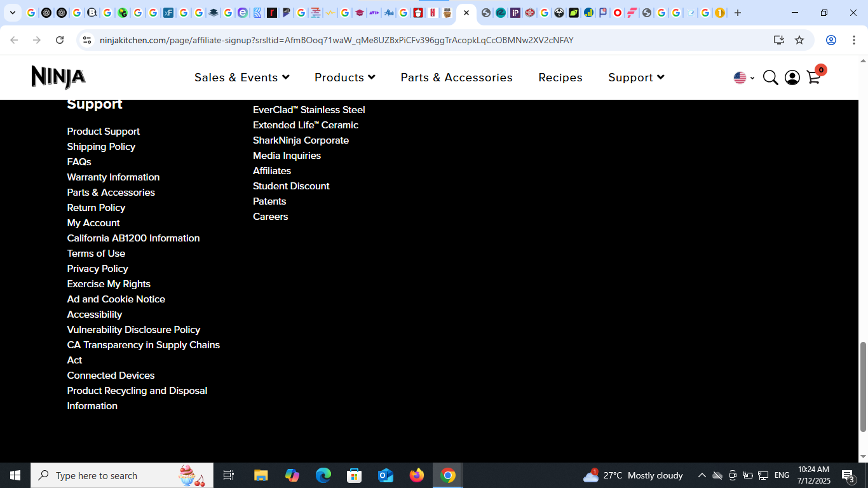The image size is (868, 488).
Task: Open California AB1200 Information link
Action: [x=133, y=238]
